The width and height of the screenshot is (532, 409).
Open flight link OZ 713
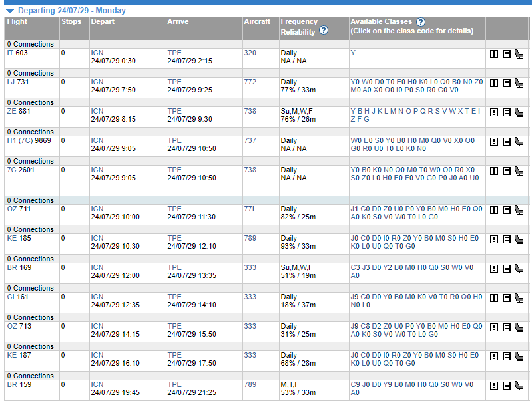pos(19,326)
